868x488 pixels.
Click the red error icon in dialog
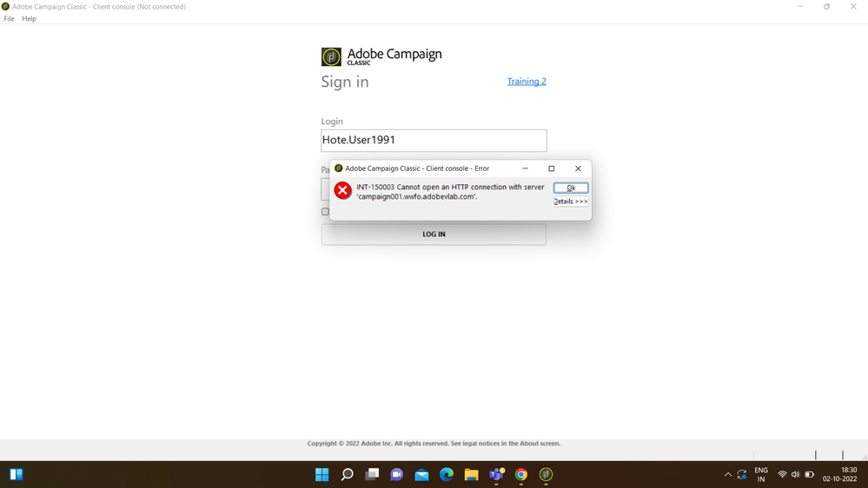click(343, 190)
